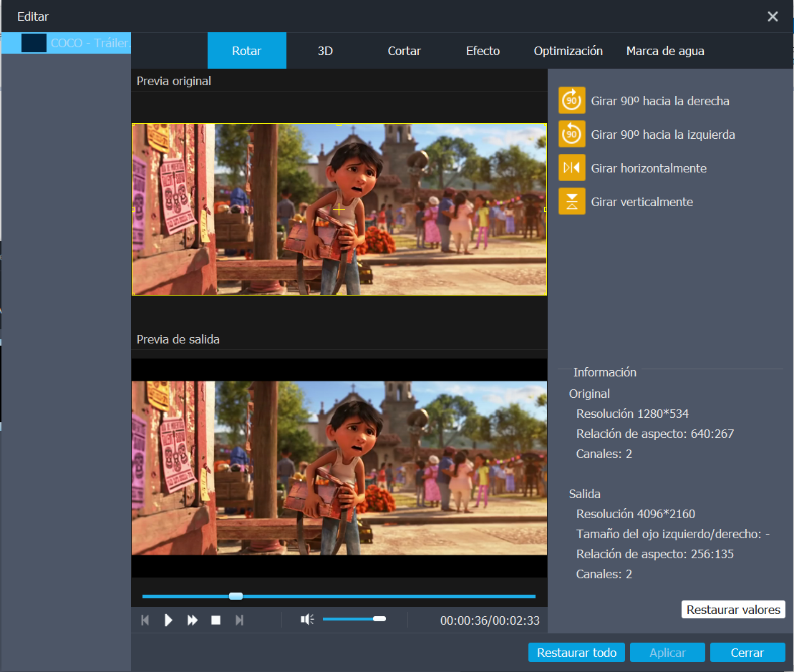
Task: Go to Marca de agua tab
Action: click(665, 51)
